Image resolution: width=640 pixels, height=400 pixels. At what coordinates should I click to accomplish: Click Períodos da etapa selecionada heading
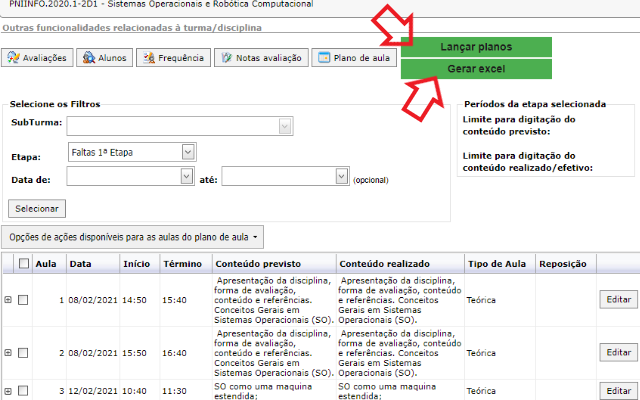point(535,104)
